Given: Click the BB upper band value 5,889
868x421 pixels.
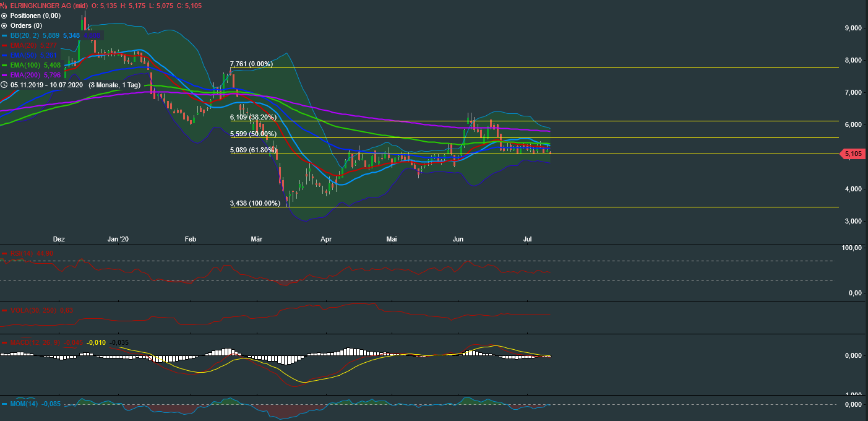Looking at the screenshot, I should pyautogui.click(x=51, y=35).
